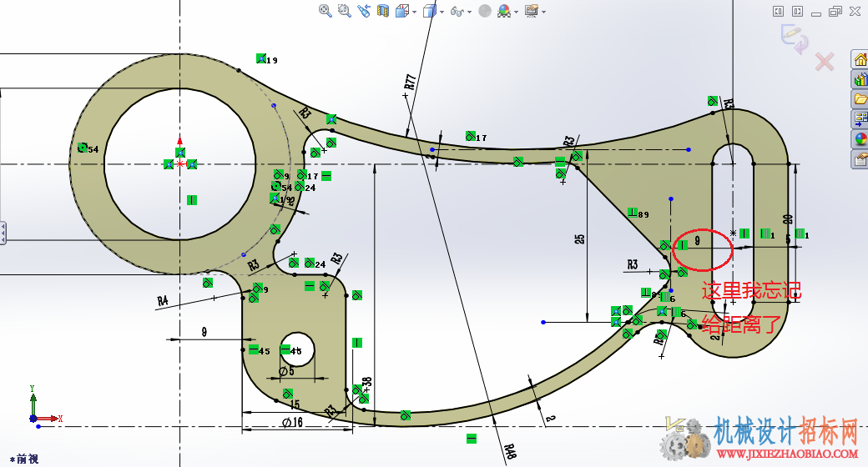The width and height of the screenshot is (868, 467).
Task: Expand the Hide/Show Items dropdown arrow
Action: click(x=469, y=12)
